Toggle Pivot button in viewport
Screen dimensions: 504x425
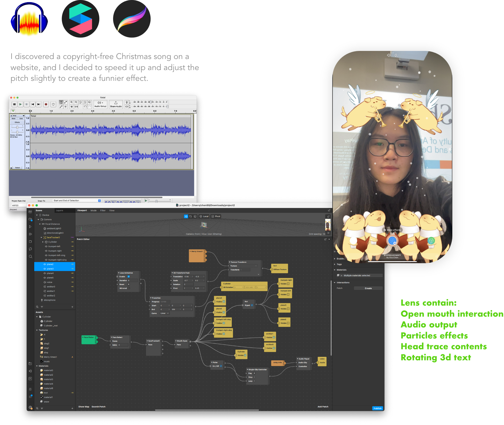(216, 216)
